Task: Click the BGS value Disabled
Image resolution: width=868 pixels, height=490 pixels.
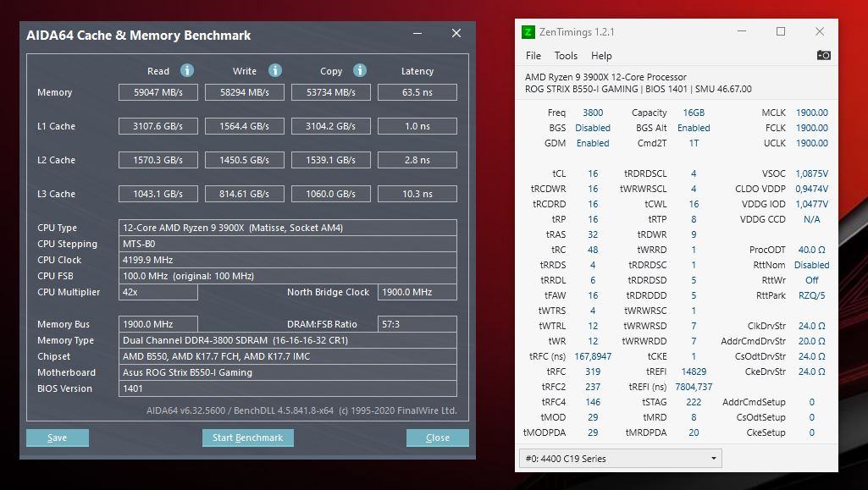Action: [593, 128]
